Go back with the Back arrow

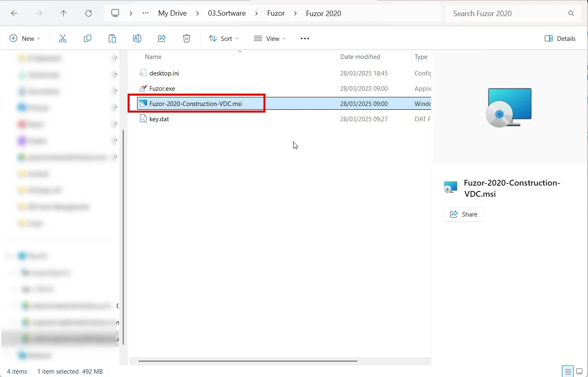14,13
